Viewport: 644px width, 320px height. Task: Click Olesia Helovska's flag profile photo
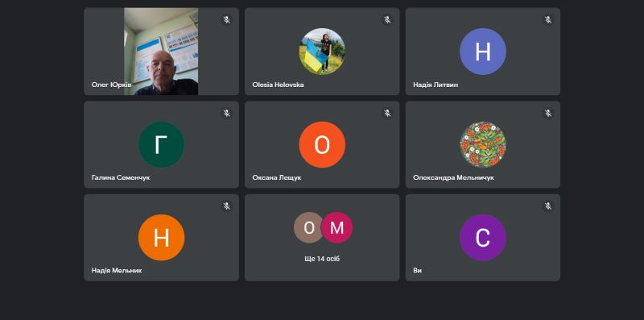pos(322,52)
